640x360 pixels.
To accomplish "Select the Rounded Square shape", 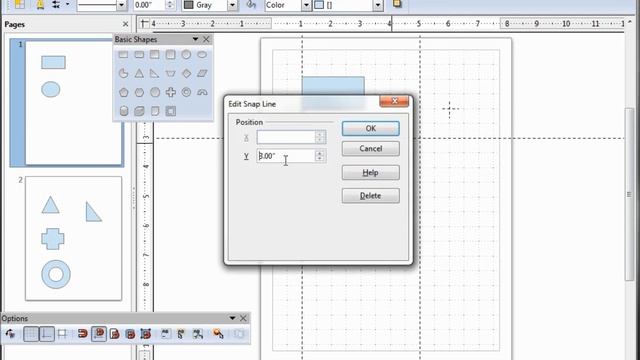I will (x=171, y=55).
